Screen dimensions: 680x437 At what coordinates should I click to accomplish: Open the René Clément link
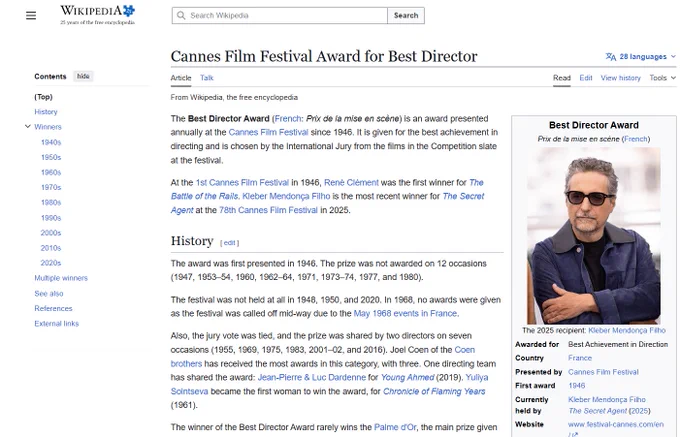coord(351,183)
